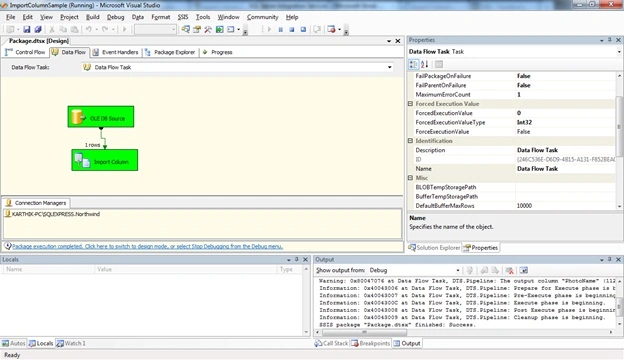Open the File menu
This screenshot has height=360, width=624.
10,17
